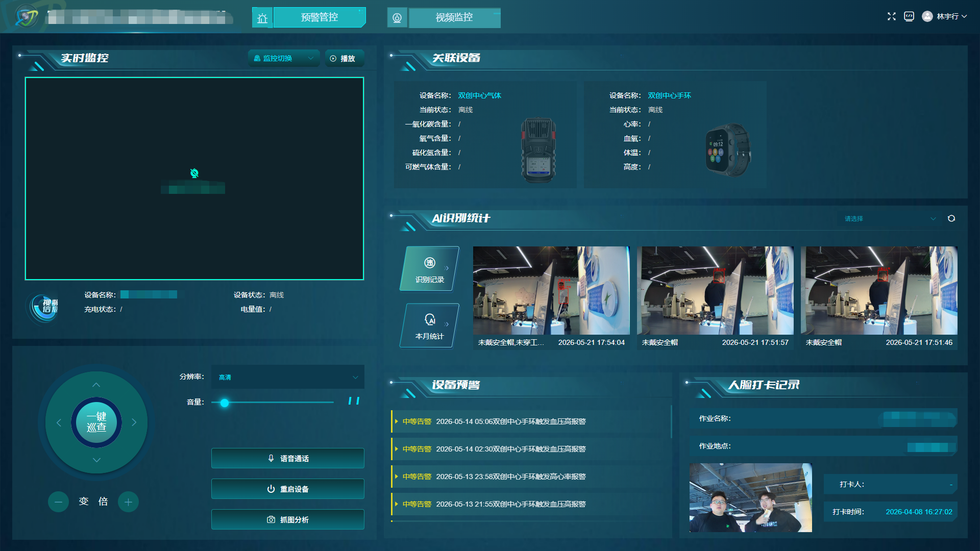This screenshot has width=980, height=551.
Task: Click the smartwatch device image
Action: pyautogui.click(x=728, y=150)
